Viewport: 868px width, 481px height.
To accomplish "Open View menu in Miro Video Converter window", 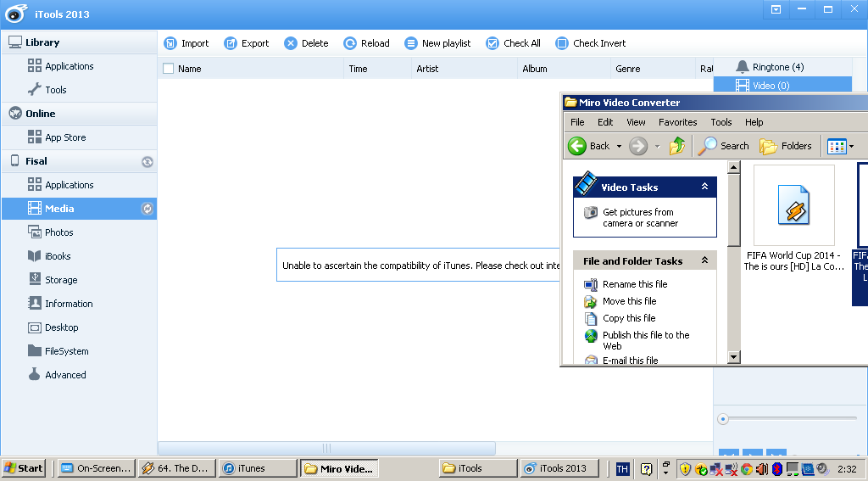I will click(636, 122).
